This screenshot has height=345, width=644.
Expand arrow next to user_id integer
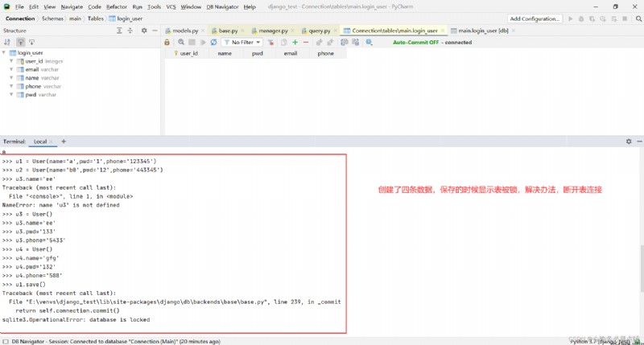pyautogui.click(x=11, y=61)
